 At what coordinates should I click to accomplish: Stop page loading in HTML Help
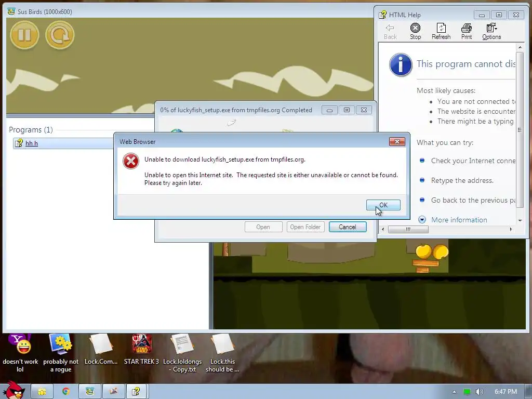point(415,32)
